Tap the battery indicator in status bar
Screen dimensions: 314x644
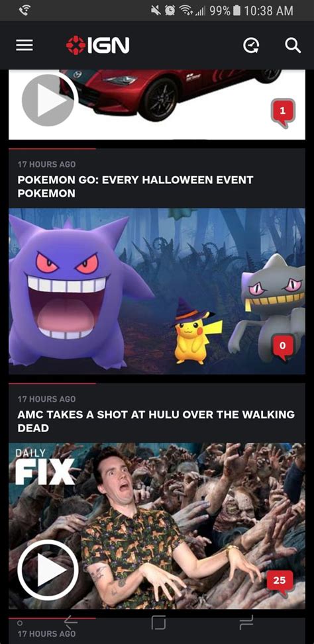click(x=236, y=11)
